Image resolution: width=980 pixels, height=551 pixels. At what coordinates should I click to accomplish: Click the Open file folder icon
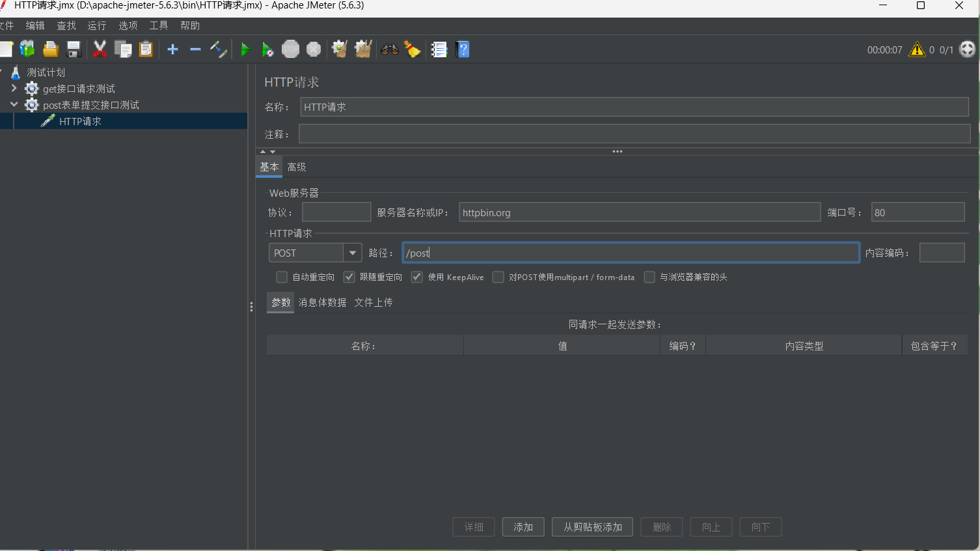coord(51,49)
